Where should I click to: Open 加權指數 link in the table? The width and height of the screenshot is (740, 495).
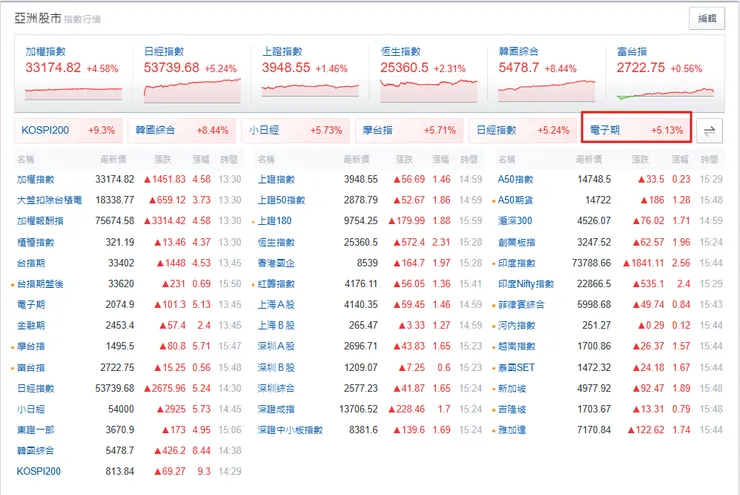pyautogui.click(x=36, y=180)
